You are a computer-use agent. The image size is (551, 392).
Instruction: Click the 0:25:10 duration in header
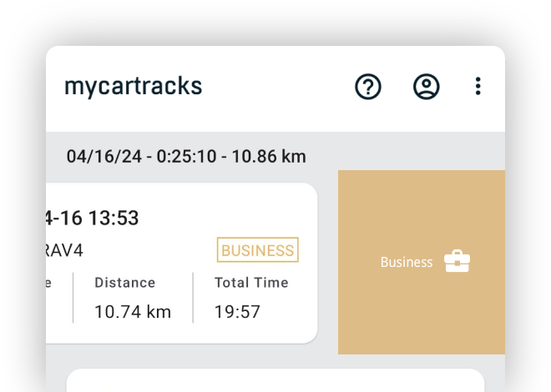click(x=186, y=157)
